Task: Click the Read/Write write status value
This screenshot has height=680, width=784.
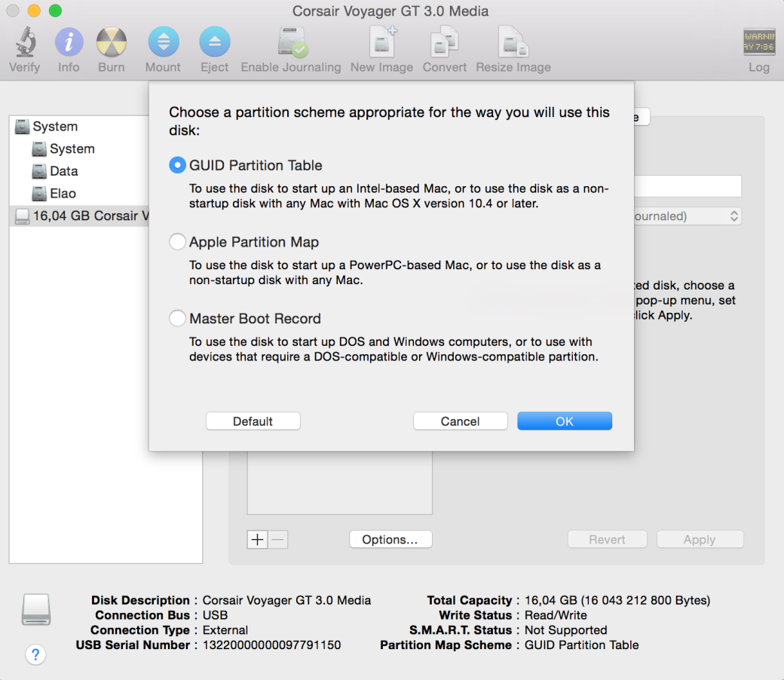Action: (556, 615)
